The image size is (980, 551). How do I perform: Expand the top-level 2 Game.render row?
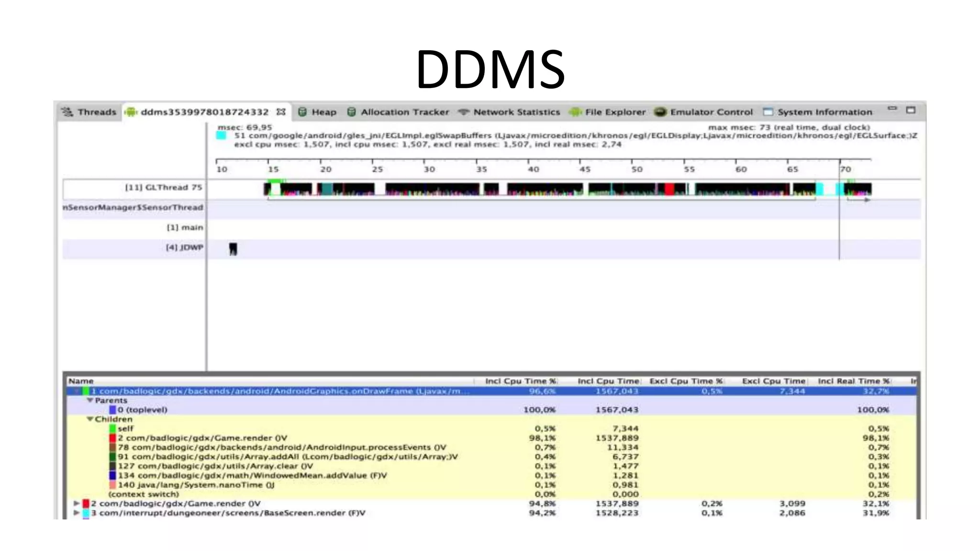click(76, 504)
